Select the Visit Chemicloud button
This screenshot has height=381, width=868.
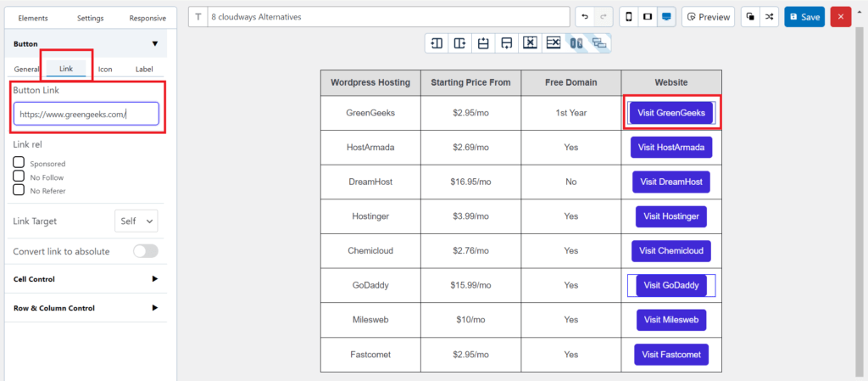click(671, 251)
